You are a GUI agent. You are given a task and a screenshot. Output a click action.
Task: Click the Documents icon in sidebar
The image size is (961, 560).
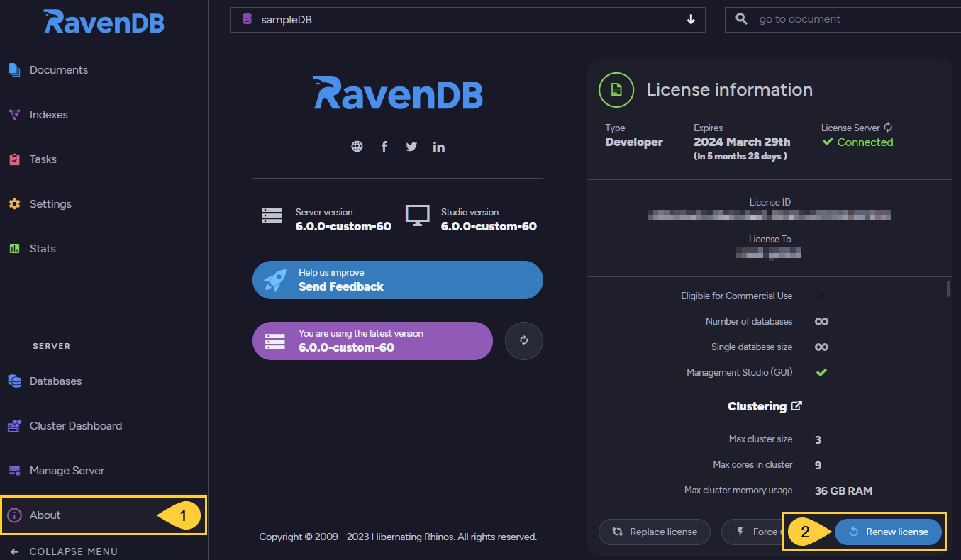click(x=14, y=69)
